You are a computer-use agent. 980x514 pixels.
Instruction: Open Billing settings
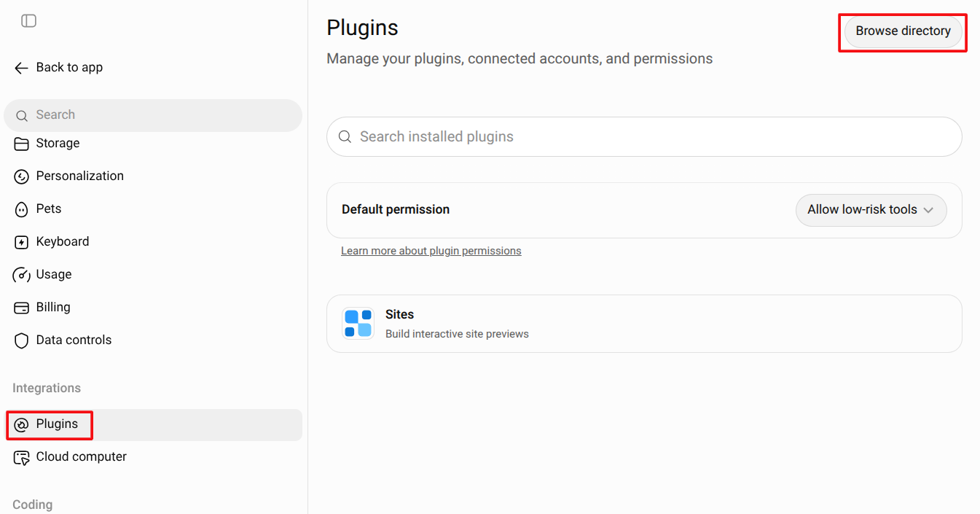153,308
